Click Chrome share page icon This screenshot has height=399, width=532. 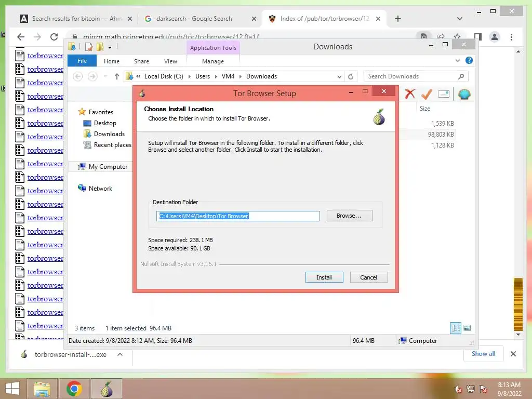(441, 36)
